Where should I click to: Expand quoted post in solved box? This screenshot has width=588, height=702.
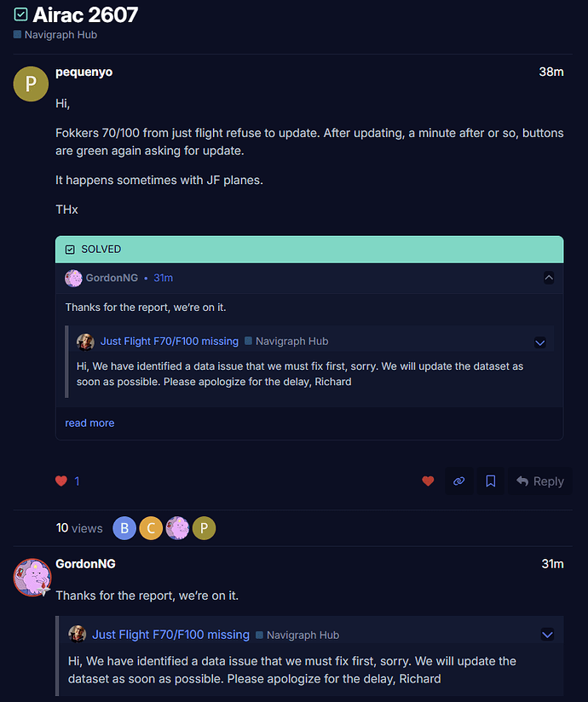point(540,342)
